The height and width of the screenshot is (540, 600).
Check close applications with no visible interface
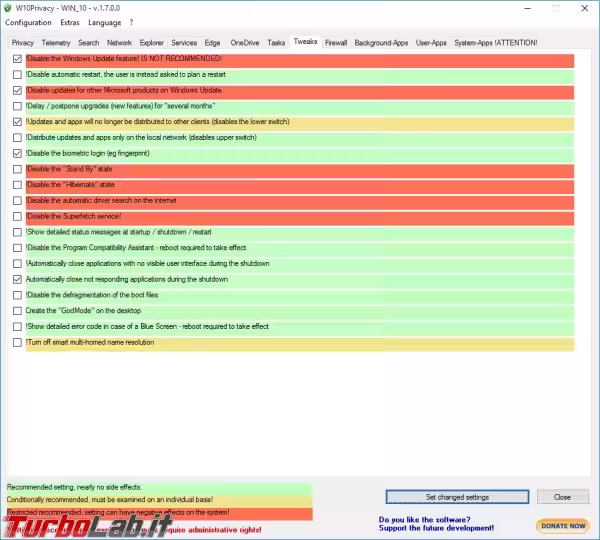[x=17, y=264]
